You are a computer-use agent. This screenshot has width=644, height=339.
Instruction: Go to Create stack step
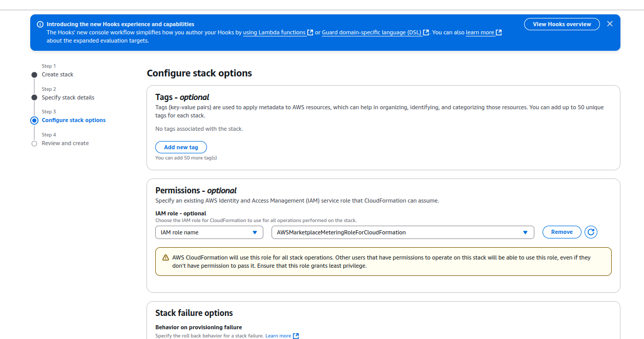pyautogui.click(x=57, y=75)
